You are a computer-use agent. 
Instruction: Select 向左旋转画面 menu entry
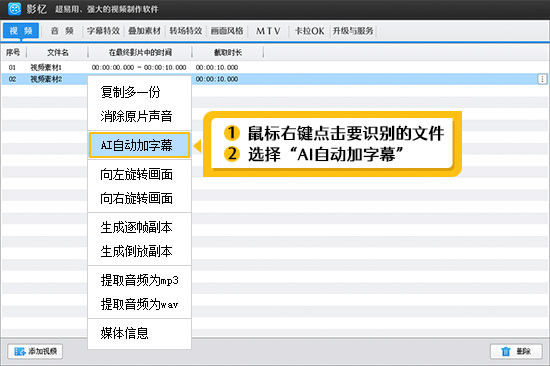click(140, 174)
